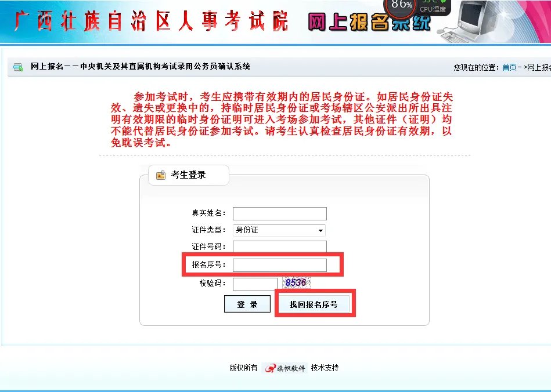Select 身份证 from the certificate type combo box
Screen dimensions: 551x392
[x=279, y=230]
